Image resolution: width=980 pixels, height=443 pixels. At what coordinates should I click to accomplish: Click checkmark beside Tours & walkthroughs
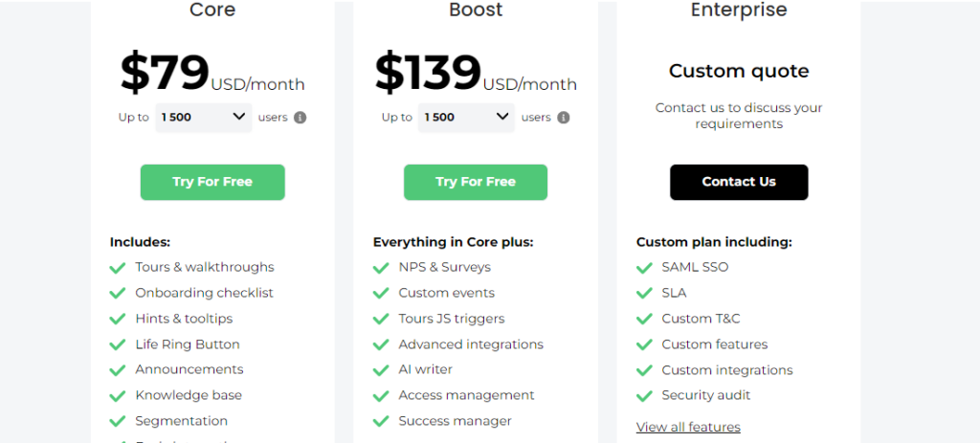pyautogui.click(x=118, y=268)
